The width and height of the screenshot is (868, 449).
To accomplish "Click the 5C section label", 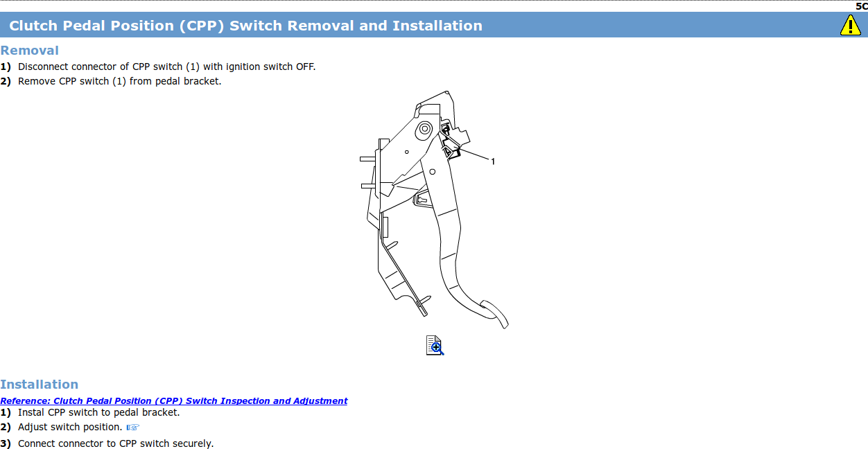I will coord(861,6).
